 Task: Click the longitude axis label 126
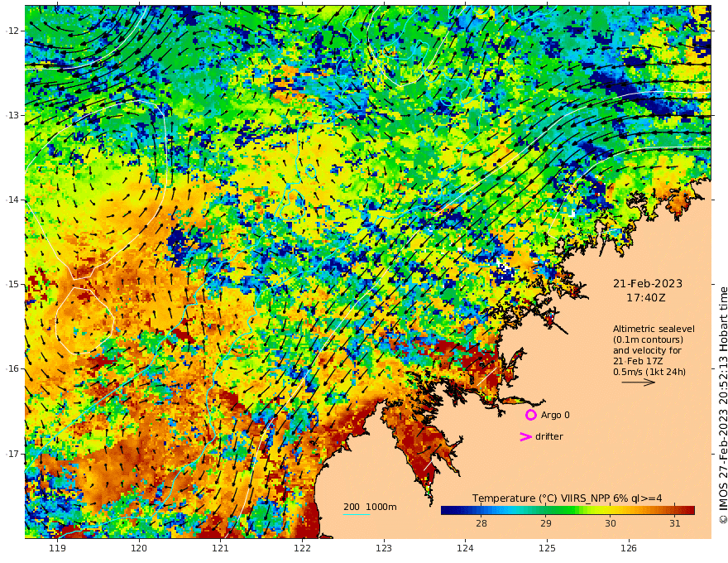[629, 549]
